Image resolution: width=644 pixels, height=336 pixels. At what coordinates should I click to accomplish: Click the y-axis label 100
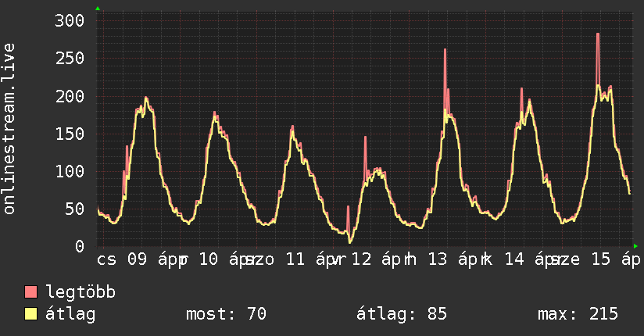[70, 172]
